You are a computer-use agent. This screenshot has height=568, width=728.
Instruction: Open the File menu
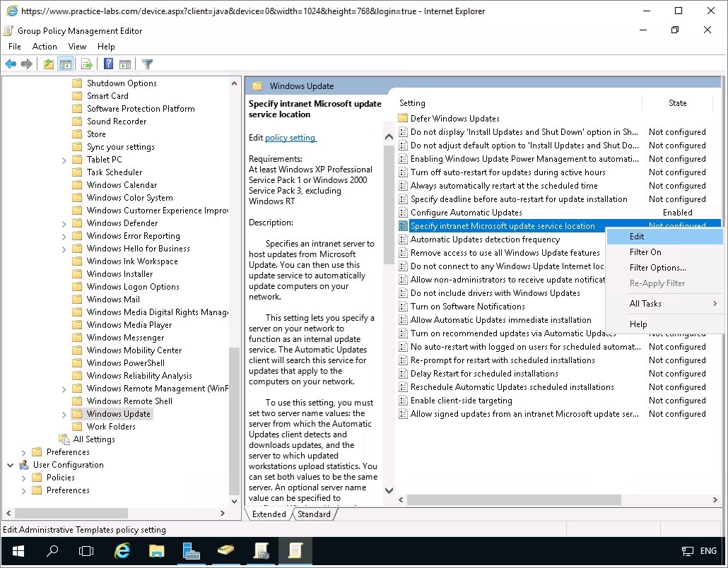pos(14,47)
